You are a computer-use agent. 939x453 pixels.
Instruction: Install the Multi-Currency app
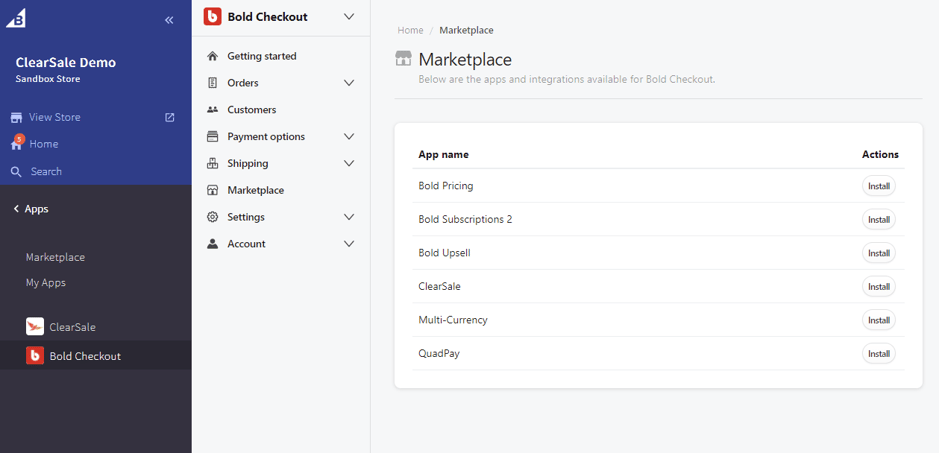[879, 321]
